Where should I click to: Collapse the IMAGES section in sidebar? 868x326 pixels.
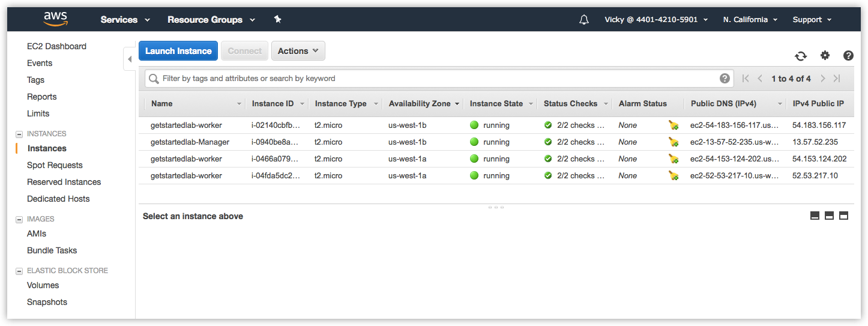[x=19, y=219]
